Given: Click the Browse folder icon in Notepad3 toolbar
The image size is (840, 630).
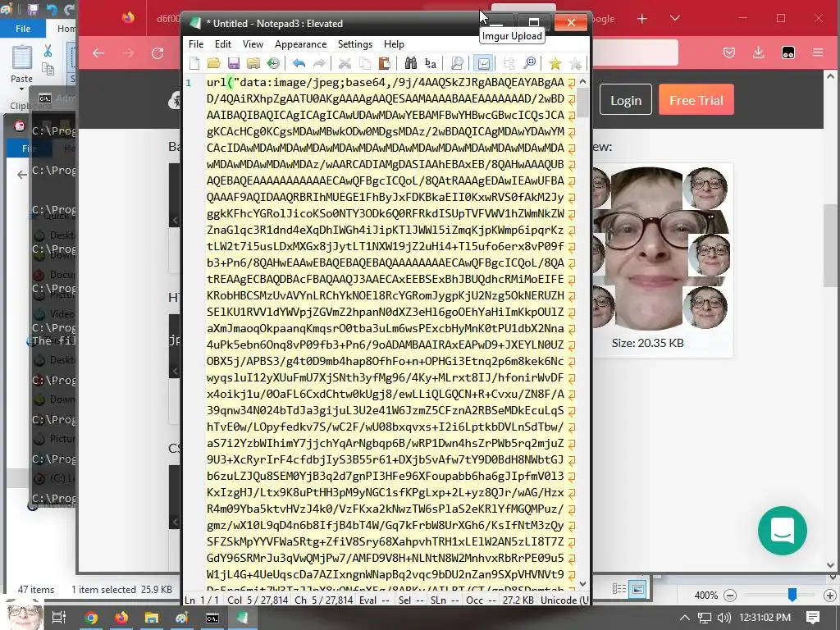Looking at the screenshot, I should click(x=253, y=63).
